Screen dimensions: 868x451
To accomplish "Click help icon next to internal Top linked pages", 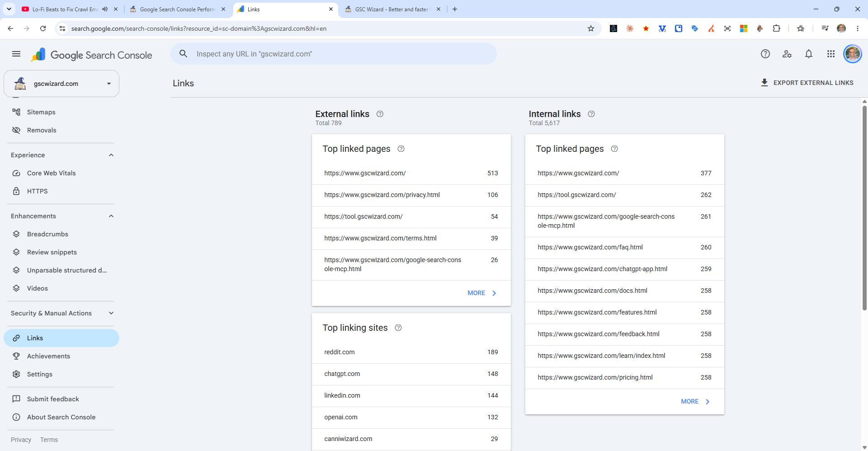I will coord(614,149).
